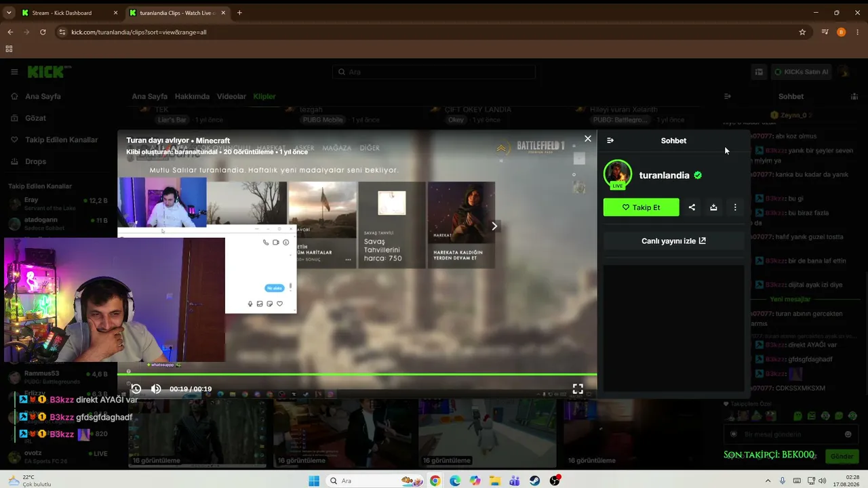Open the browser media control icon
This screenshot has height=488, width=868.
point(825,32)
